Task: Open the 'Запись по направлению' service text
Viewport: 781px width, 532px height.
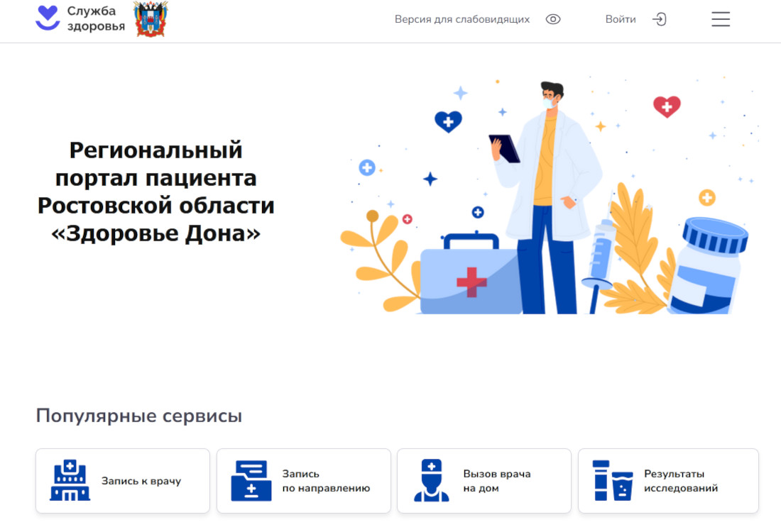Action: [x=326, y=481]
